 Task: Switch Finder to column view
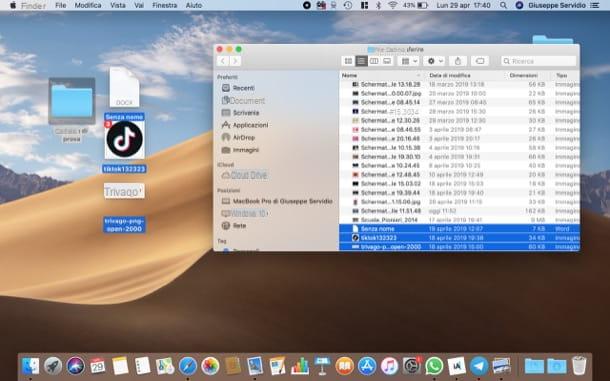pos(374,61)
